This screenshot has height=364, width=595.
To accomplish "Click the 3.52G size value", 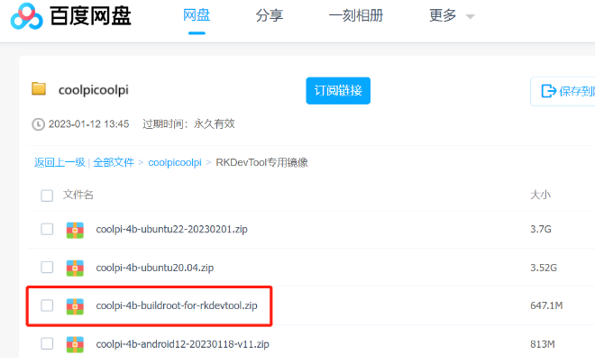I will (544, 268).
